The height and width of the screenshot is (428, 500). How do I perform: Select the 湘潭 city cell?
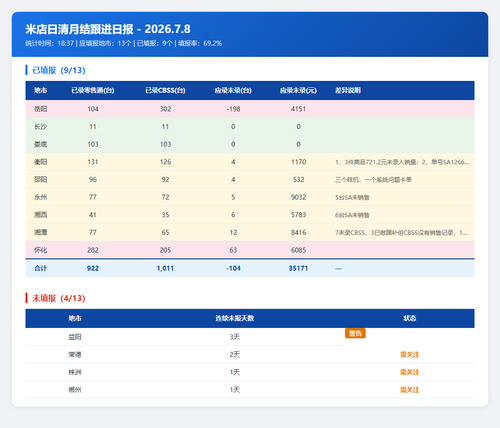pyautogui.click(x=41, y=232)
